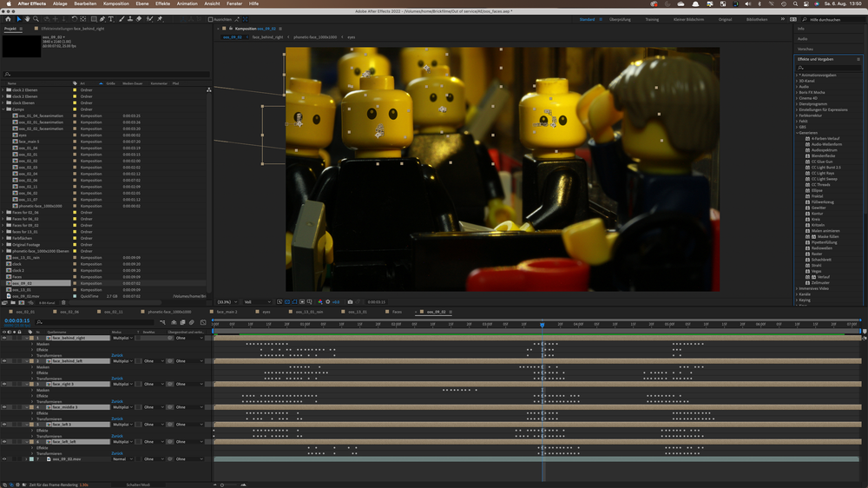Toggle the mask and shape path visibility icon
This screenshot has height=488, width=868.
coord(294,302)
